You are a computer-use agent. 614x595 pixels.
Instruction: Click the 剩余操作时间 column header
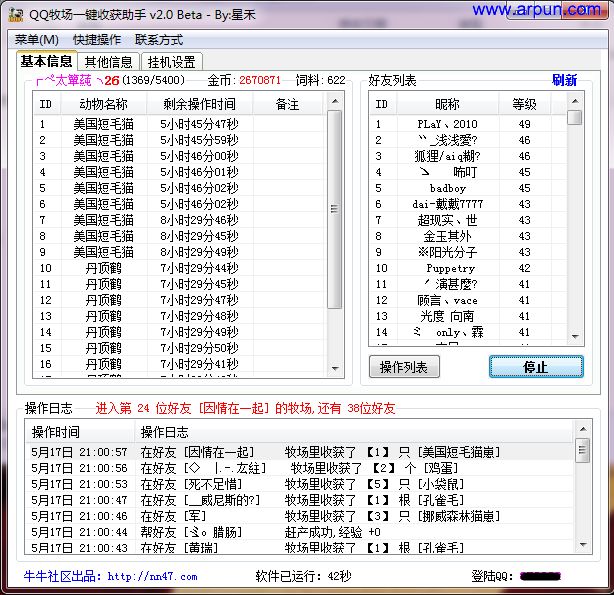click(x=200, y=104)
